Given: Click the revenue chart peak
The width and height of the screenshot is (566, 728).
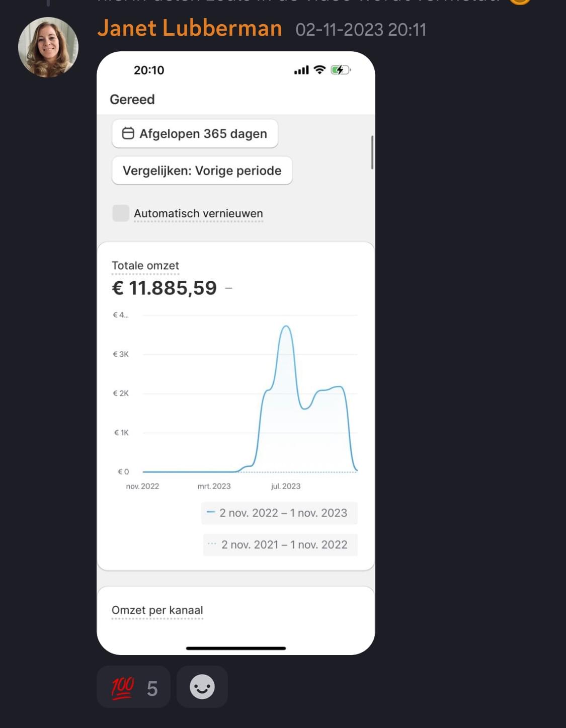Looking at the screenshot, I should point(286,327).
